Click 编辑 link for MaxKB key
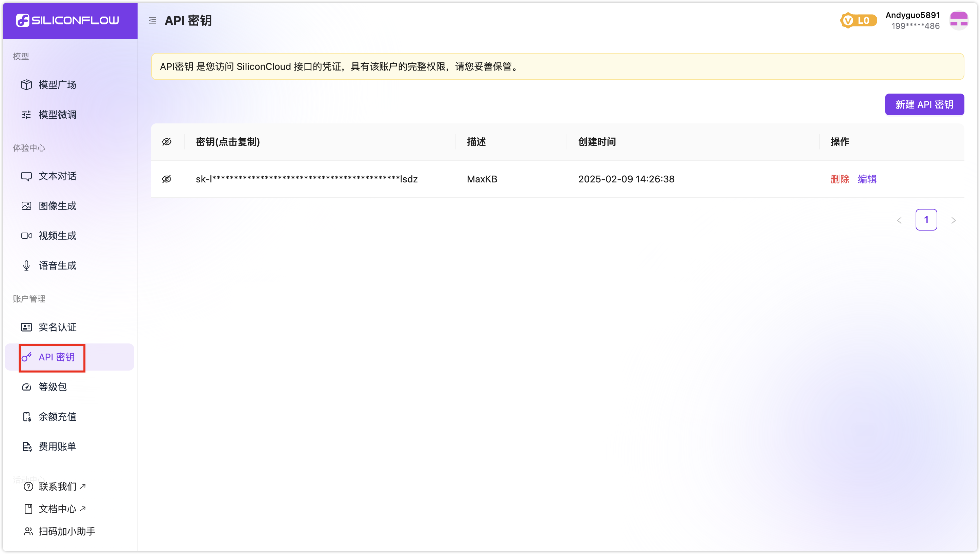Screen dimensions: 980x554 867,179
